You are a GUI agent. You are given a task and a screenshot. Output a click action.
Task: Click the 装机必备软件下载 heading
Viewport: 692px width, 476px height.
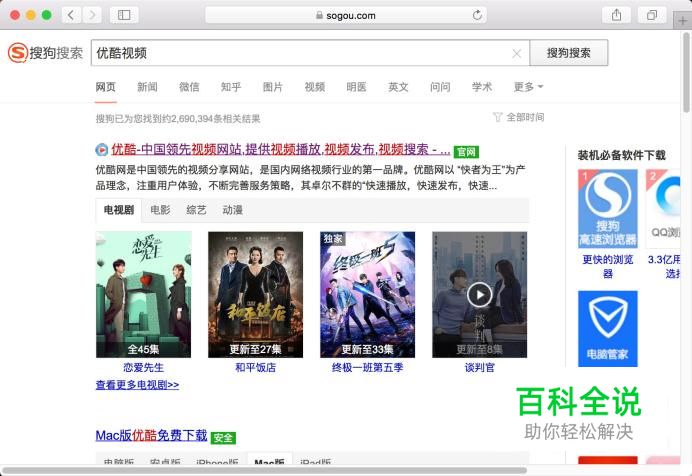click(x=621, y=155)
